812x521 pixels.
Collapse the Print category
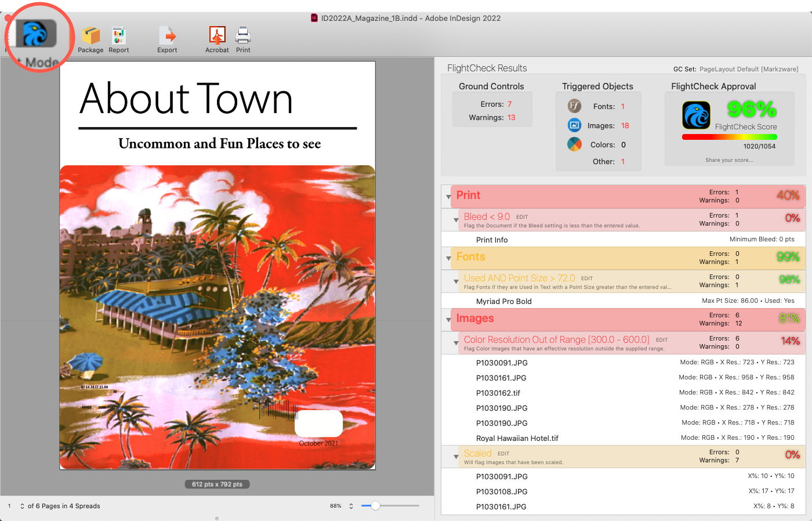coord(448,197)
